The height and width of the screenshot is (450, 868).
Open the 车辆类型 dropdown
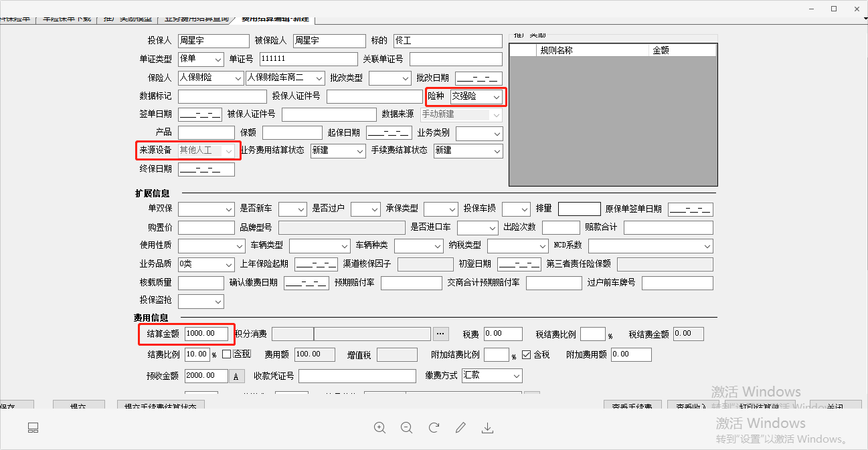(320, 246)
